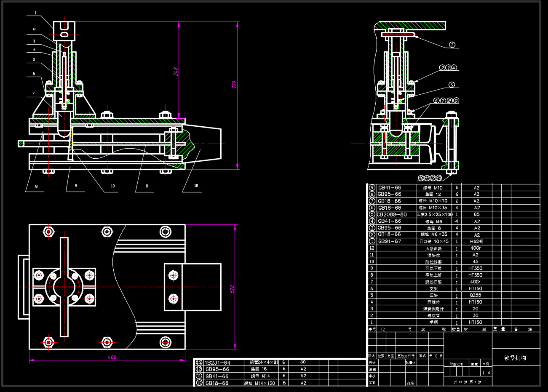Click the 开口销 10×45 table cell
This screenshot has width=548, height=392.
(x=434, y=242)
